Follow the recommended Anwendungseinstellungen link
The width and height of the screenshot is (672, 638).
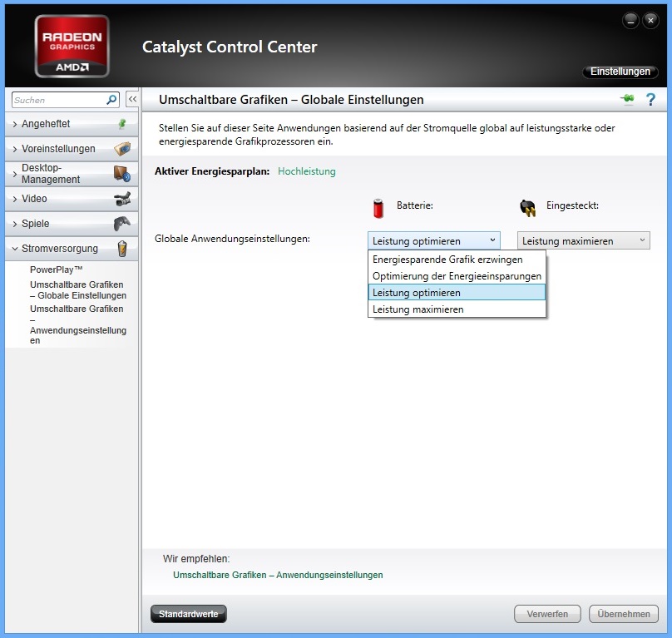tap(278, 575)
